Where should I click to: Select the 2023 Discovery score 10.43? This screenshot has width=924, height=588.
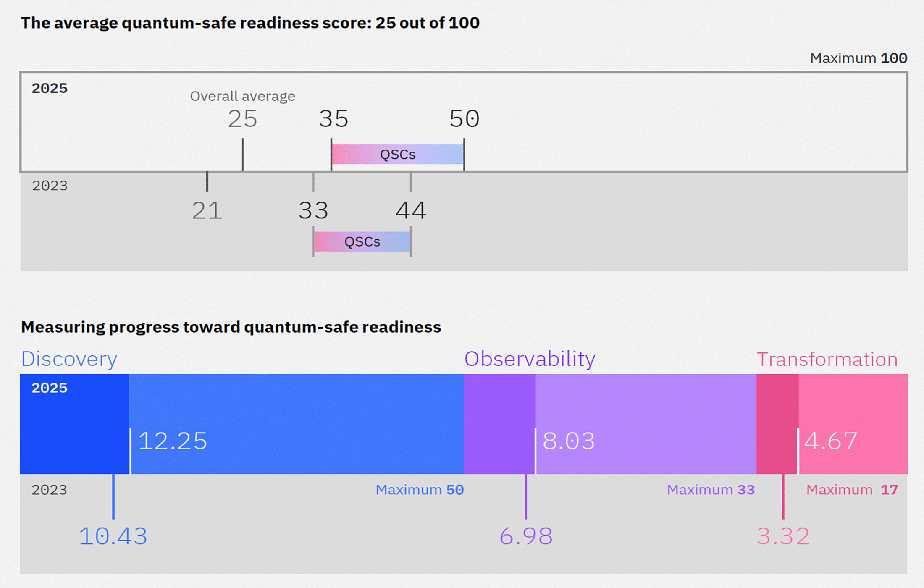(x=113, y=536)
